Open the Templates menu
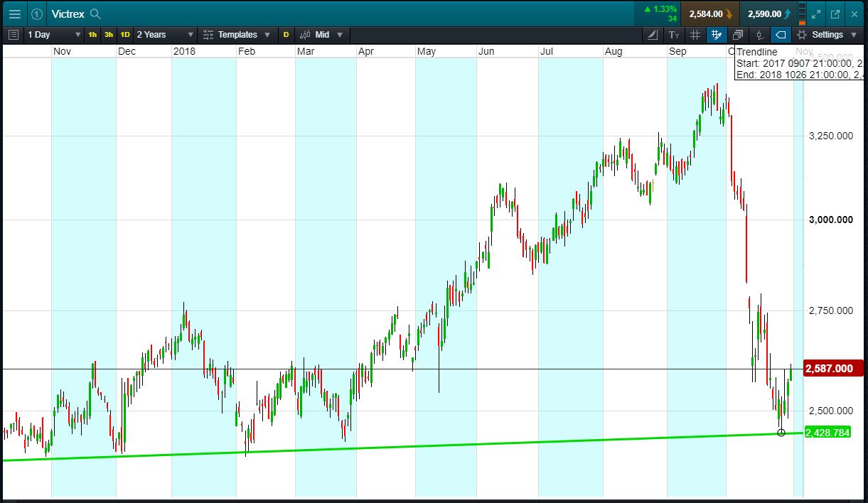 [237, 35]
